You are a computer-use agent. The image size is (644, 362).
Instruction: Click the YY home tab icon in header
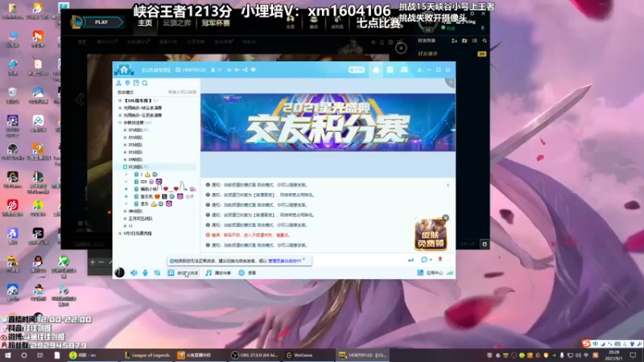point(376,70)
